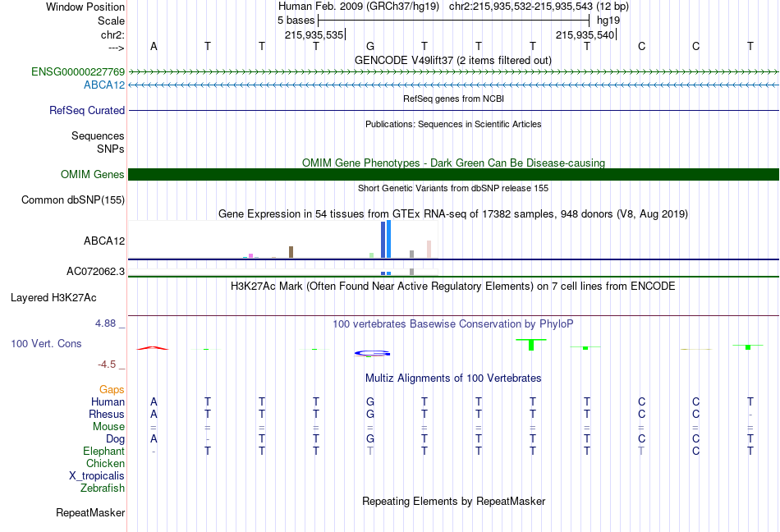Click the RefSeq Curated label

(87, 110)
